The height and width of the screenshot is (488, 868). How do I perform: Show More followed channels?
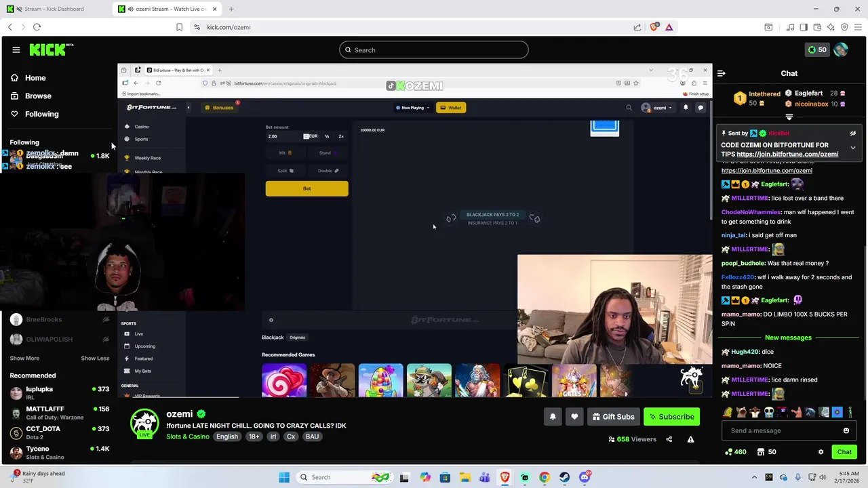[24, 358]
